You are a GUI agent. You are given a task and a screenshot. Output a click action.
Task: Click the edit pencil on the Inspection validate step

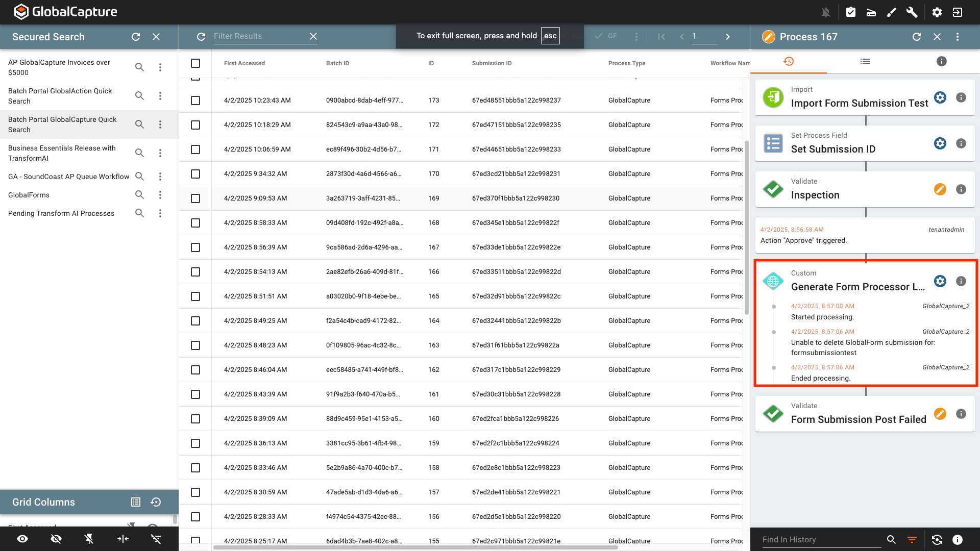(941, 189)
